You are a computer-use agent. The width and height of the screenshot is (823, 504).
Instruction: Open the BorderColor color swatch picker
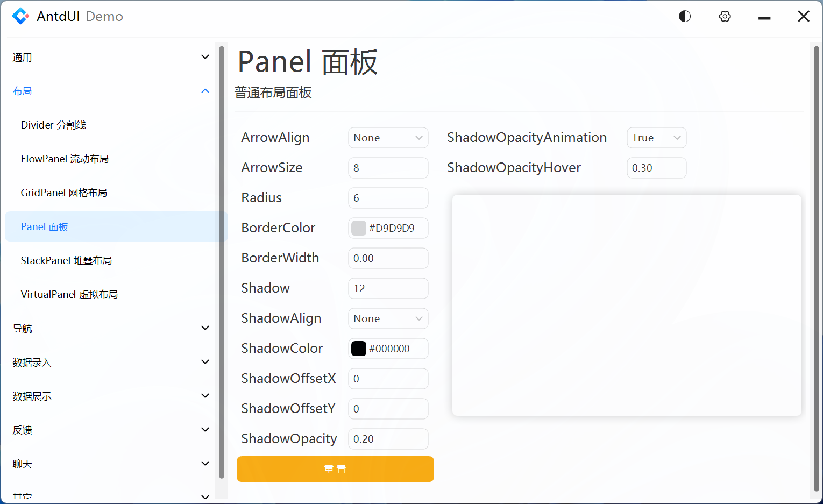pos(358,228)
